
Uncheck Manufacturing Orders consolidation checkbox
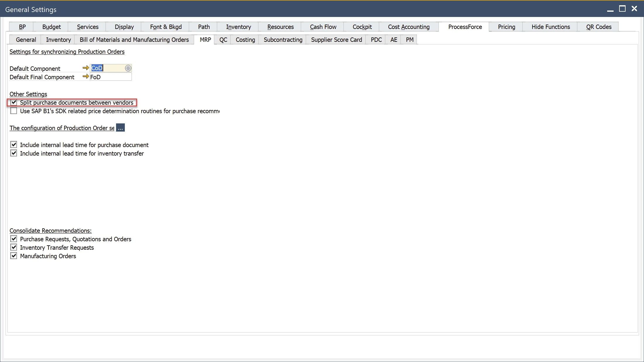tap(14, 256)
